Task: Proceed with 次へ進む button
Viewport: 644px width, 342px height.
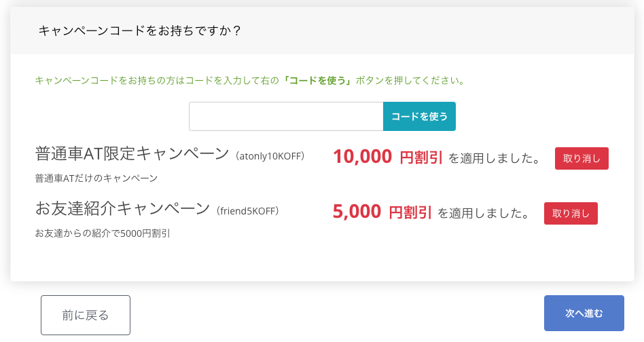Action: click(584, 313)
